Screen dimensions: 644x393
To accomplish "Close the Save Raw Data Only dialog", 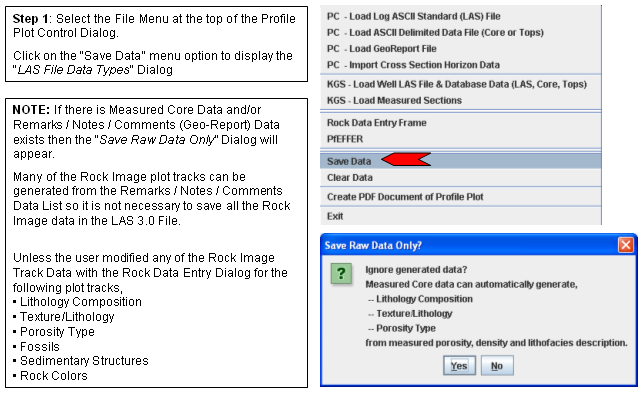I will tap(626, 245).
